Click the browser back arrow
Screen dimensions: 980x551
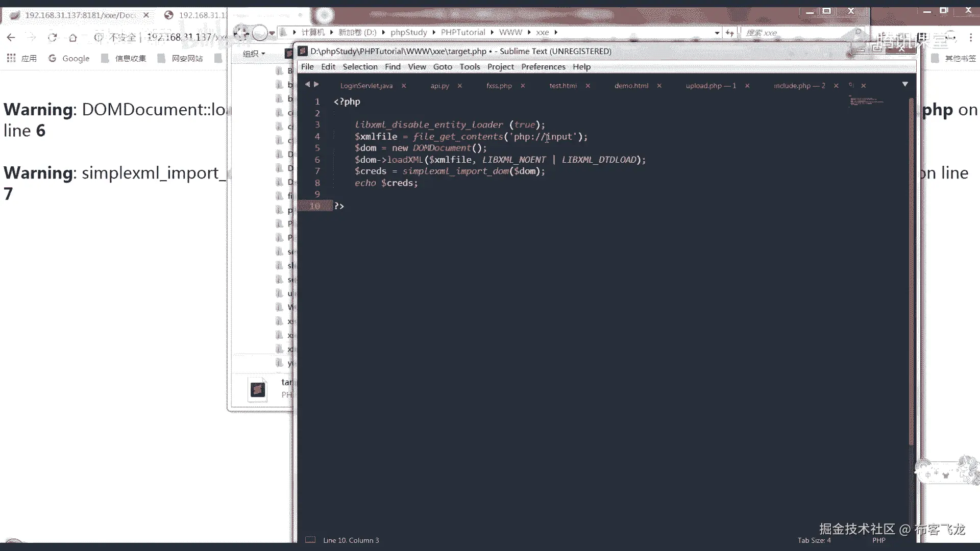pyautogui.click(x=11, y=37)
